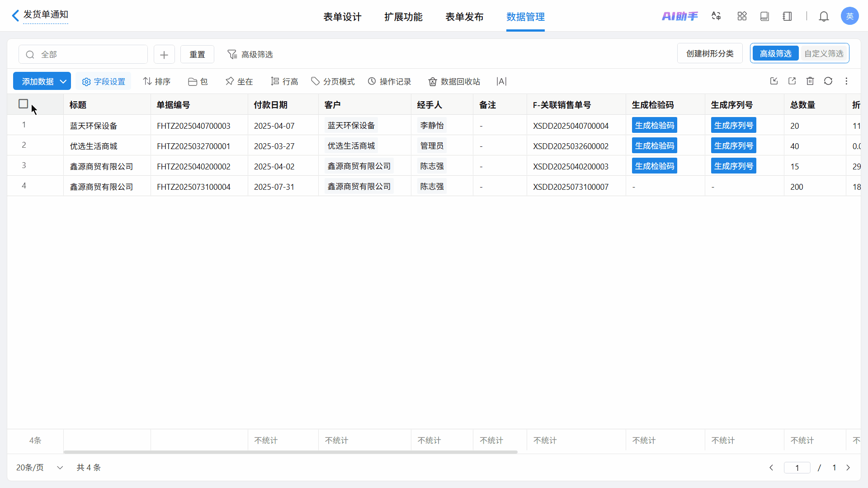Expand the 添加数据 dropdown arrow
The height and width of the screenshot is (488, 868).
[63, 81]
